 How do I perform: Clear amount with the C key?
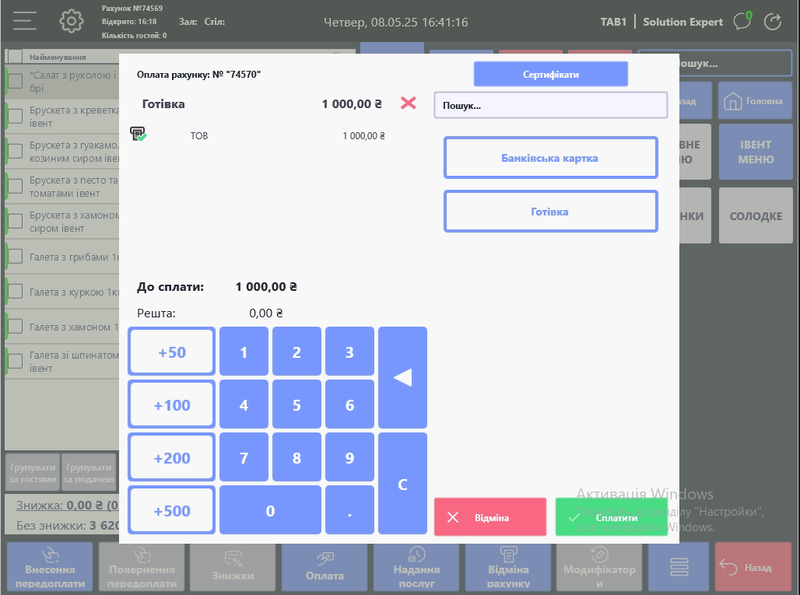pos(402,484)
